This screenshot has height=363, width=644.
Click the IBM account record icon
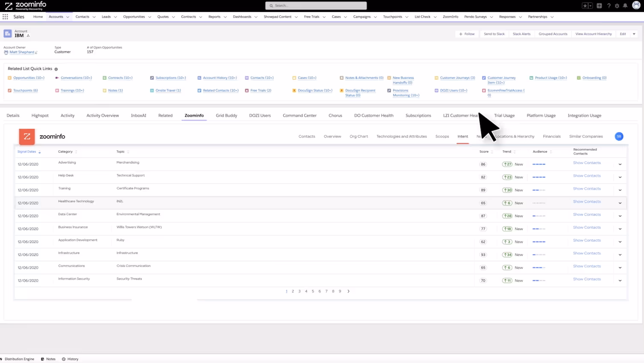(8, 33)
